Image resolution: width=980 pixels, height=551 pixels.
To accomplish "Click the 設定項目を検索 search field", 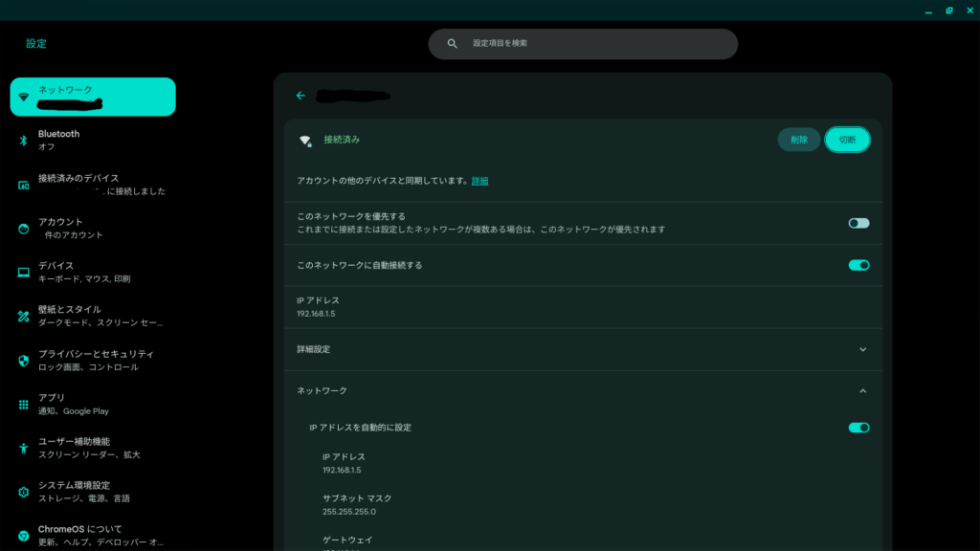I will tap(593, 44).
